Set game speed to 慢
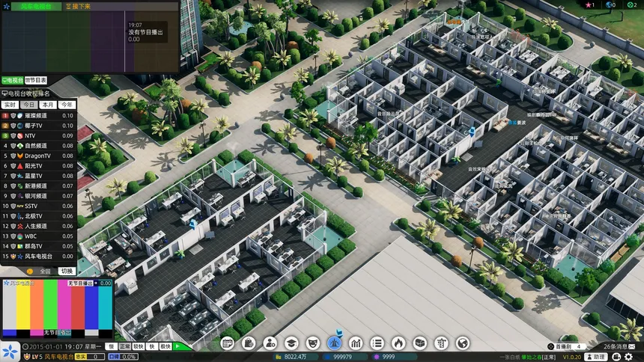 tap(112, 347)
